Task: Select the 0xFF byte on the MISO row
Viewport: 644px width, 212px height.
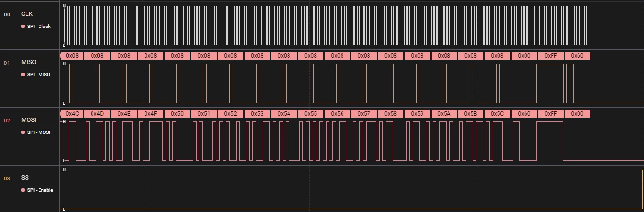Action: pos(551,56)
